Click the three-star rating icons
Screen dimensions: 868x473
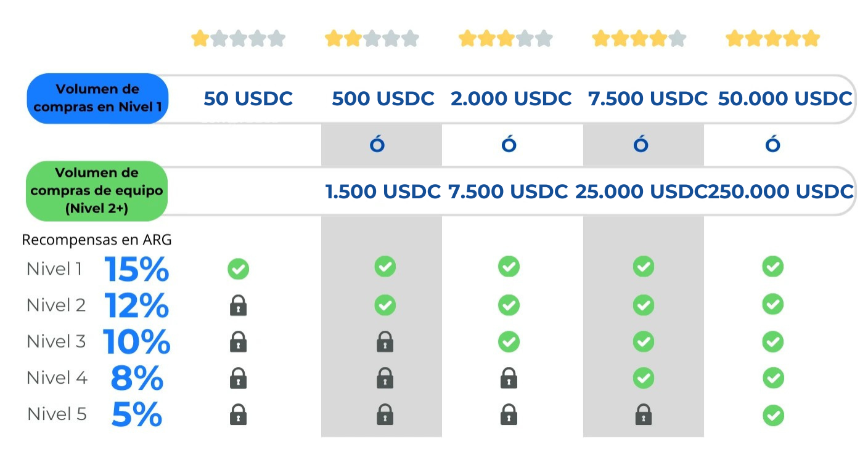click(x=506, y=39)
